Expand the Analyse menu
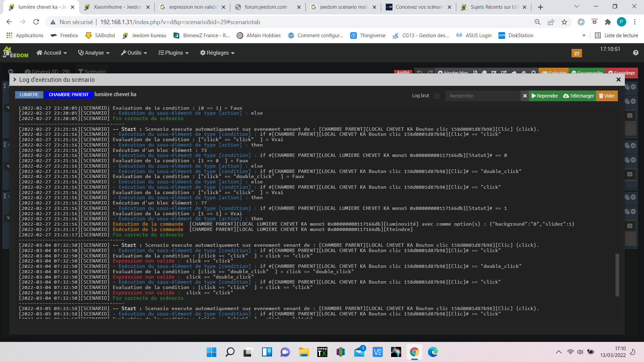This screenshot has width=644, height=362. point(94,53)
